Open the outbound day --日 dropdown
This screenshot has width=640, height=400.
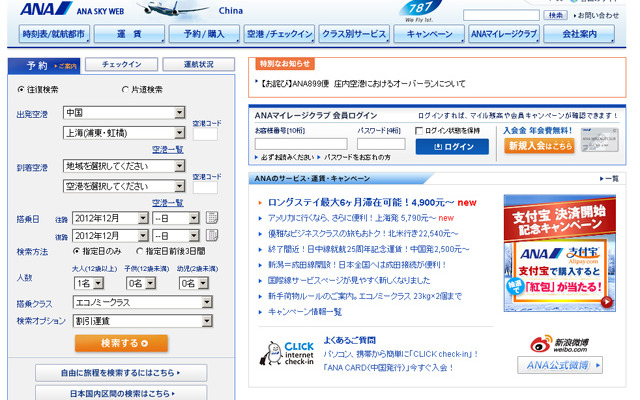click(176, 218)
